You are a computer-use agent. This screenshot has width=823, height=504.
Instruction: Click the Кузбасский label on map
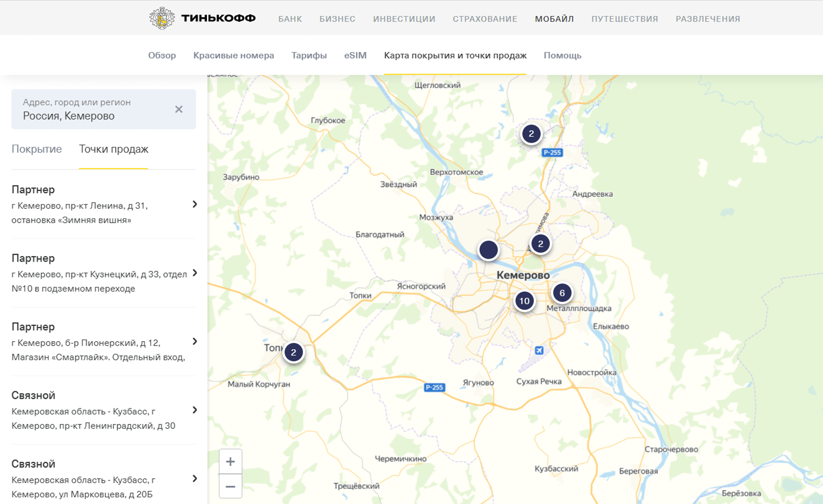tap(556, 469)
